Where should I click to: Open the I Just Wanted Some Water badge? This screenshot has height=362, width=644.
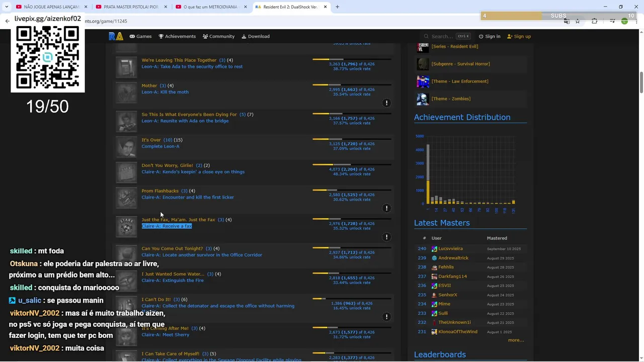[126, 281]
